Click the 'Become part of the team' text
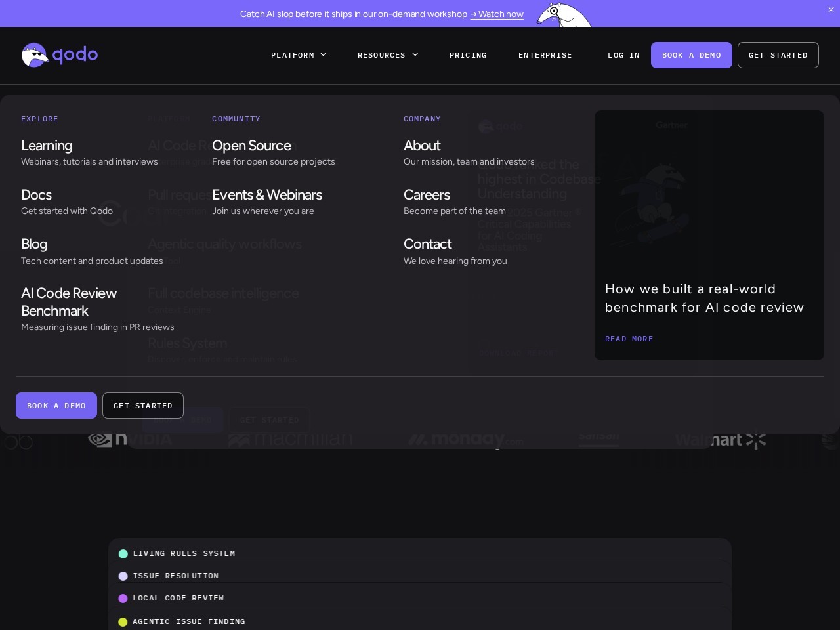The image size is (840, 630). pyautogui.click(x=455, y=211)
